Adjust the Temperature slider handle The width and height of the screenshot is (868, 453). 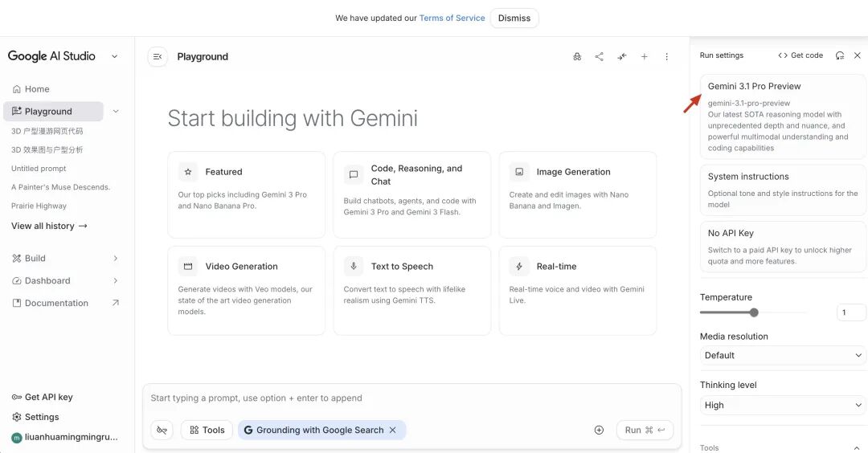(x=754, y=312)
